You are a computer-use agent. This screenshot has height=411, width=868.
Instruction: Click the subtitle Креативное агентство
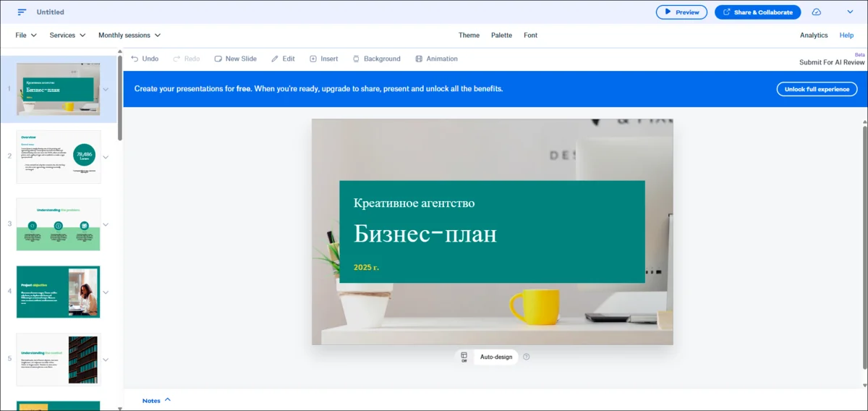coord(414,203)
